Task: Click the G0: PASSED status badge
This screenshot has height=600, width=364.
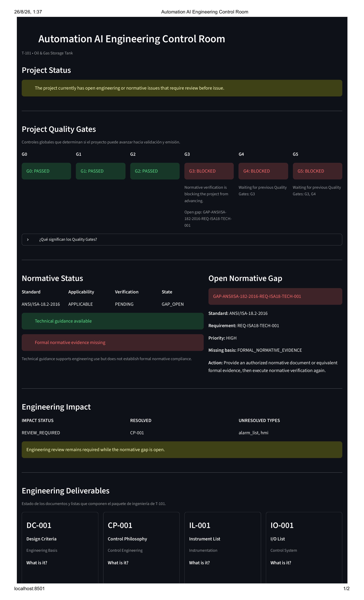Action: pyautogui.click(x=46, y=171)
